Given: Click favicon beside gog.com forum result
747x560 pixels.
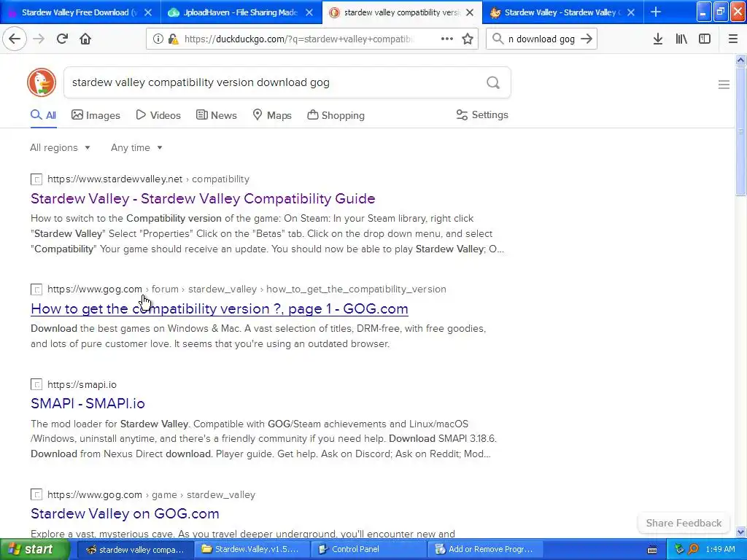Looking at the screenshot, I should click(36, 289).
